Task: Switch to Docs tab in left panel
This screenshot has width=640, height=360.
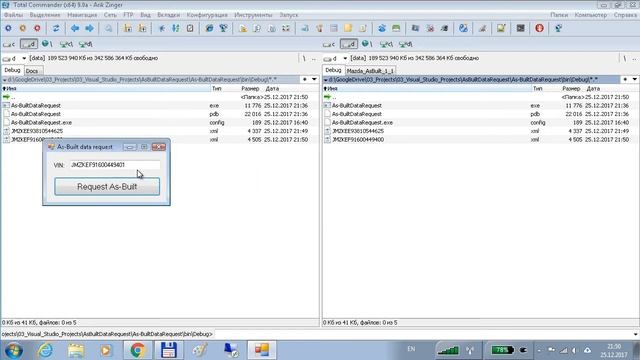Action: pos(32,71)
